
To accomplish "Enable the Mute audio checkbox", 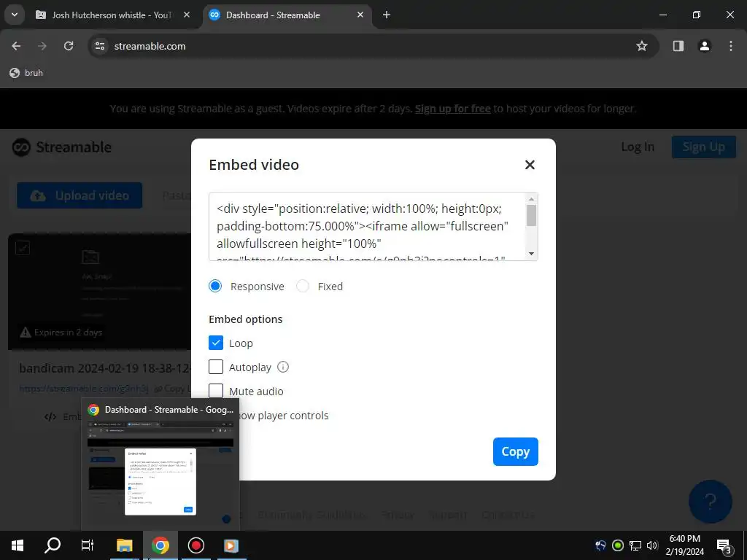I will (216, 391).
